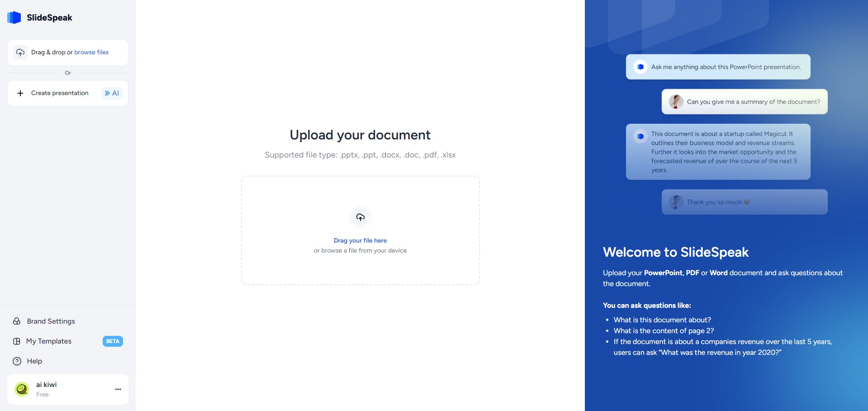Click the SlideSpeak logo icon

[x=14, y=18]
